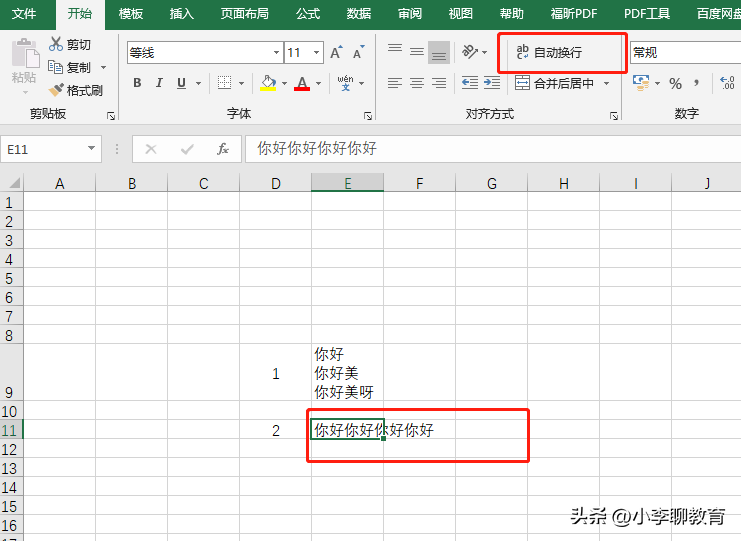
Task: Select column B header
Action: [132, 183]
